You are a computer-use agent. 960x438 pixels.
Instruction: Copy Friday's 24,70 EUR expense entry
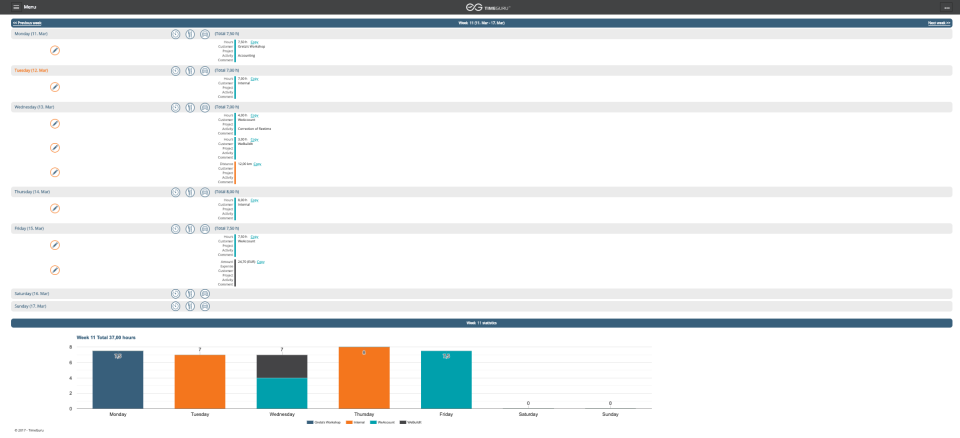[x=261, y=262]
